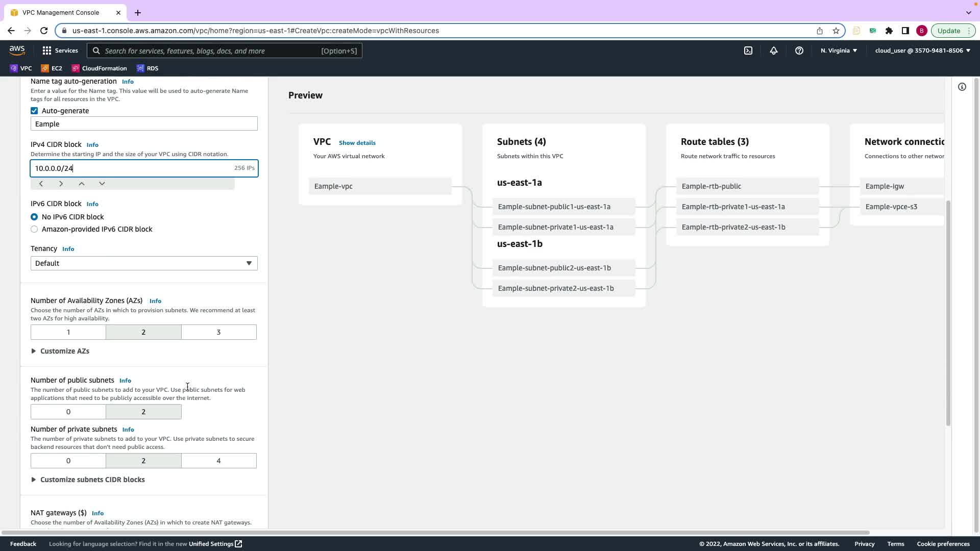
Task: Bookmark this page with star icon
Action: coord(836,31)
